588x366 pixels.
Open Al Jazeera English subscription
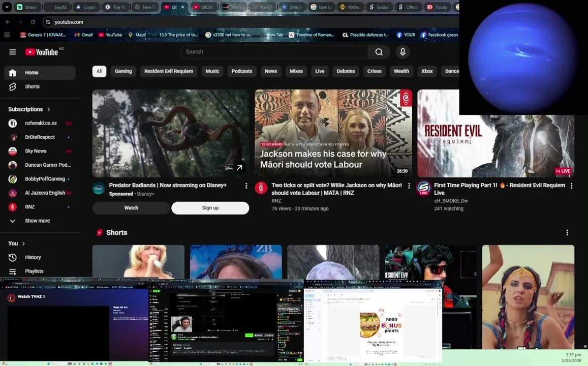(40, 193)
